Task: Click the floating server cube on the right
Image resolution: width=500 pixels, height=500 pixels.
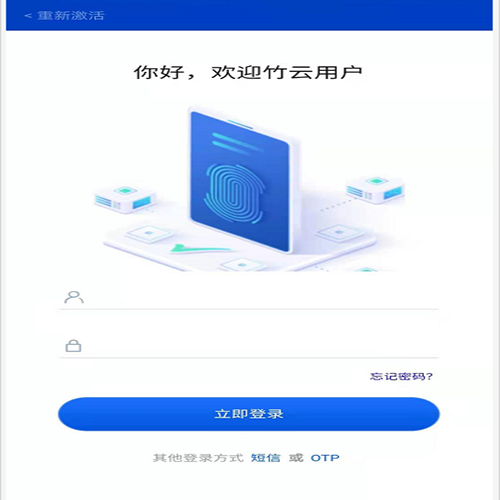Action: (376, 190)
